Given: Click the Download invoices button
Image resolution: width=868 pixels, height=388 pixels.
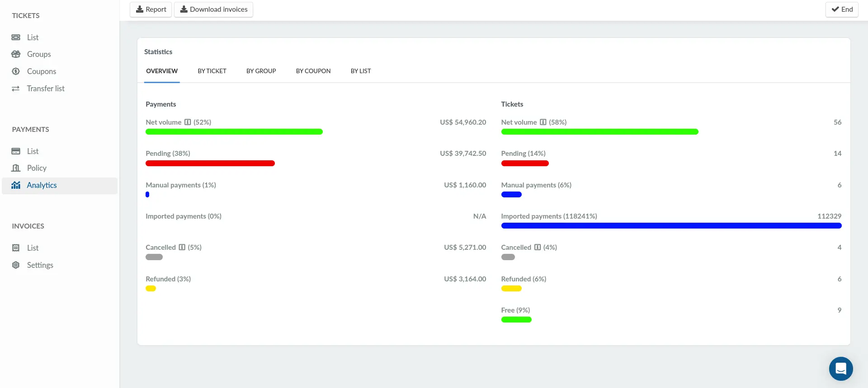Looking at the screenshot, I should point(214,9).
